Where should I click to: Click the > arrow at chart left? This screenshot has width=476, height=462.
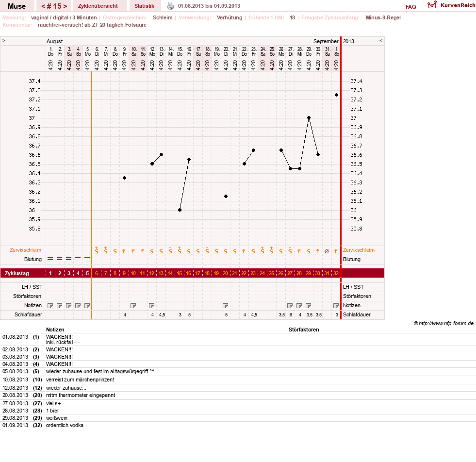coord(4,40)
